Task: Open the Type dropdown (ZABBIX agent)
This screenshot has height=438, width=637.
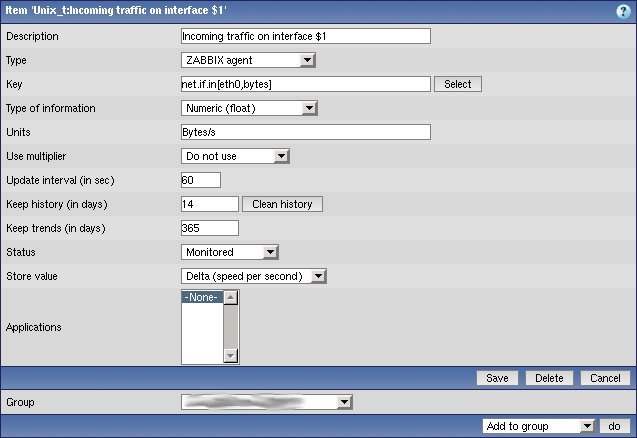Action: click(x=248, y=60)
